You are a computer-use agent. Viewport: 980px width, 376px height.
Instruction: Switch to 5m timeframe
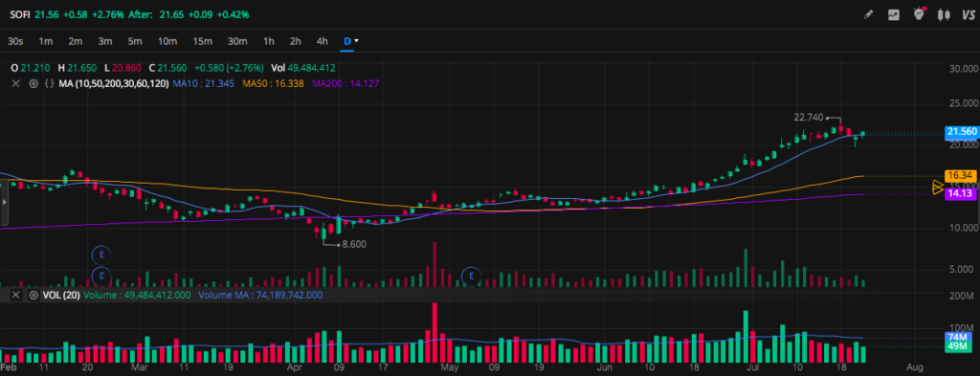coord(135,41)
